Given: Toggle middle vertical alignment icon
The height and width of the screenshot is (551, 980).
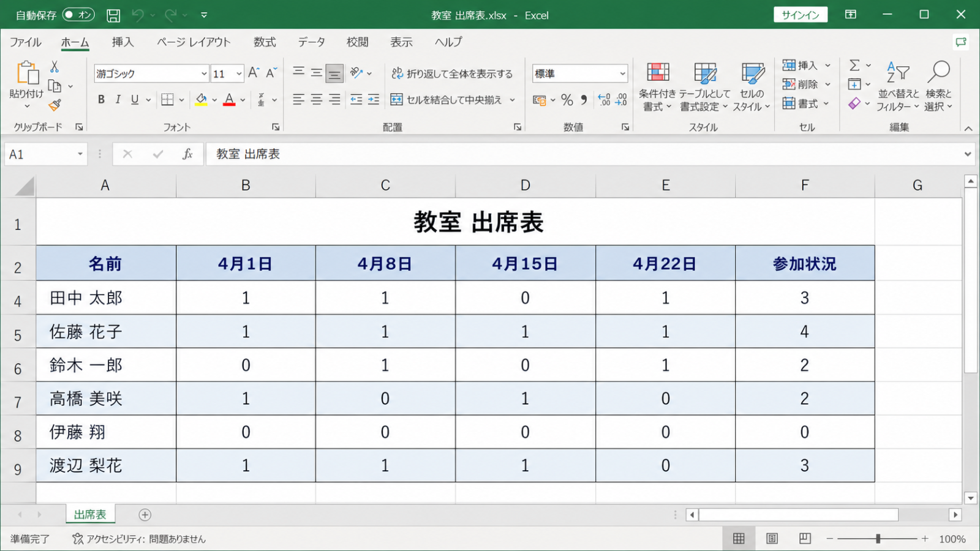Looking at the screenshot, I should [316, 73].
